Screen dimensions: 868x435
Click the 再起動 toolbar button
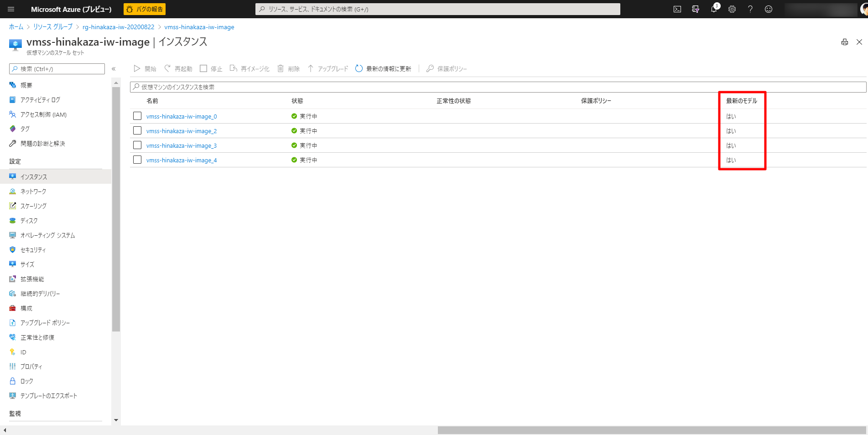tap(178, 69)
